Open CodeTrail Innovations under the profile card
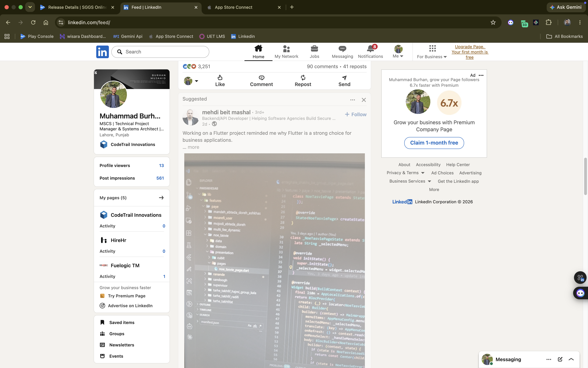The height and width of the screenshot is (368, 588). coord(127,144)
